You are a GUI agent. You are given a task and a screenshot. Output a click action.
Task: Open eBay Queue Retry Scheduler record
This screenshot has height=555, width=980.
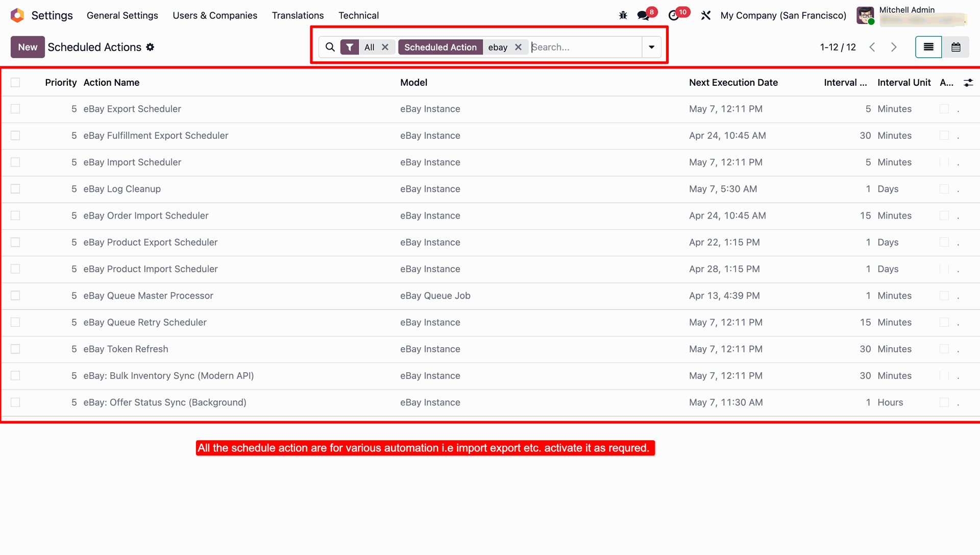(x=145, y=323)
